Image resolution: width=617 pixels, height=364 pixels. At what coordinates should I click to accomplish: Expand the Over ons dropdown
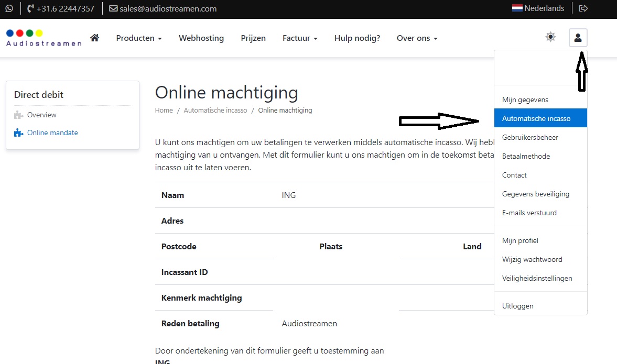[x=417, y=38]
